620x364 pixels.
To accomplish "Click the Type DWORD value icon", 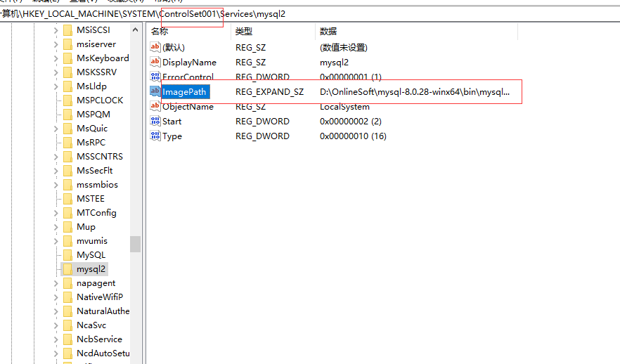I will [x=155, y=136].
